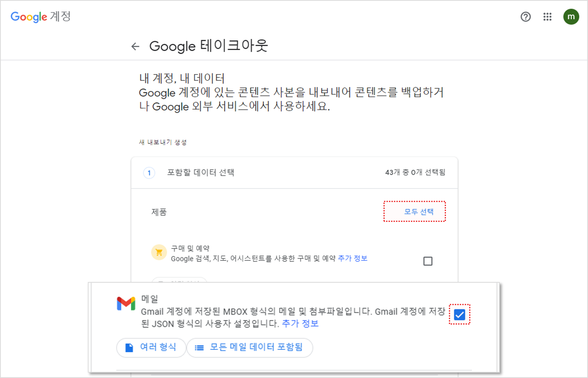Screen dimensions: 588x378
Task: Click the Gmail envelope icon
Action: point(126,303)
